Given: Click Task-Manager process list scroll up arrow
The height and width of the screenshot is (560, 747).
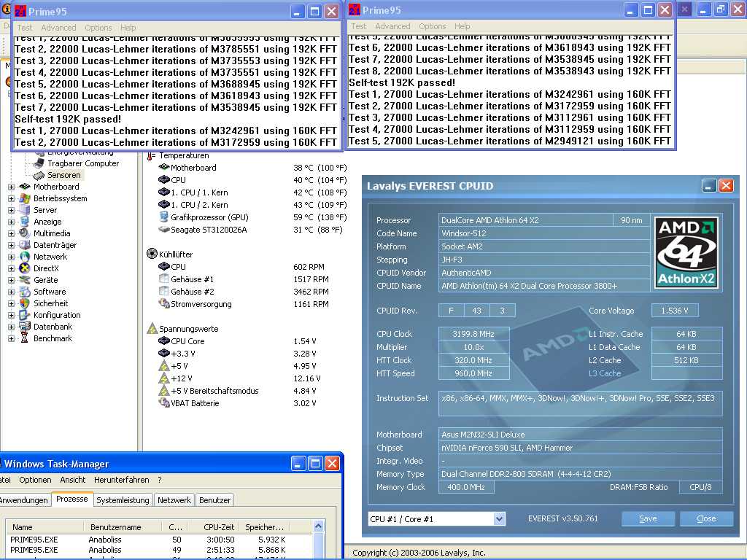Looking at the screenshot, I should click(318, 526).
